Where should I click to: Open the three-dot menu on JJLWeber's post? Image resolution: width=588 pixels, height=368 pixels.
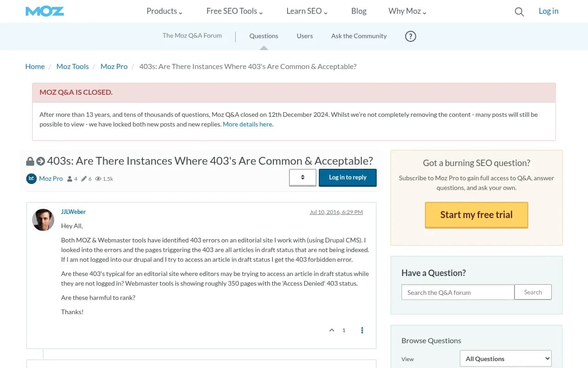click(x=362, y=330)
